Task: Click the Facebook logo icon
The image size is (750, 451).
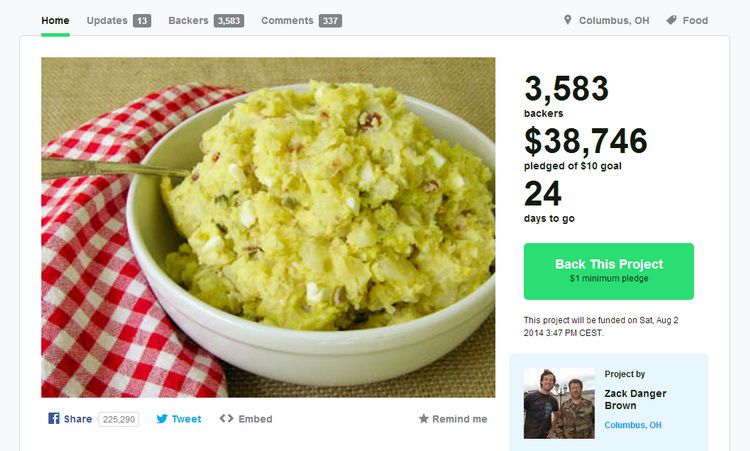Action: coord(54,418)
